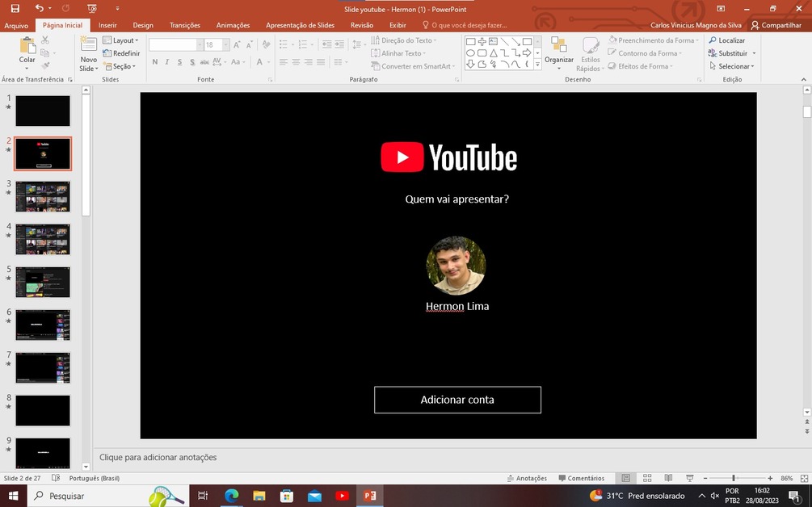Image resolution: width=812 pixels, height=507 pixels.
Task: Switch to Apresentação de Slides tab
Action: click(301, 25)
